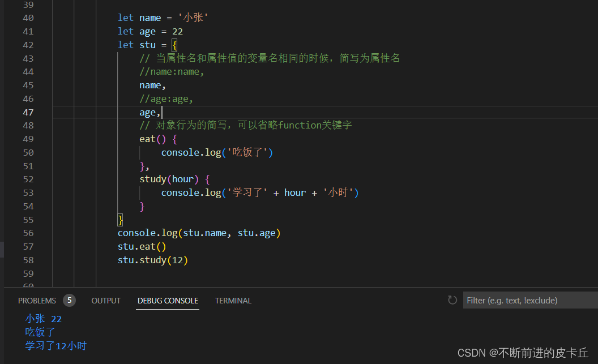Click the thin scrollbar sliver on the left edge

tap(1, 248)
